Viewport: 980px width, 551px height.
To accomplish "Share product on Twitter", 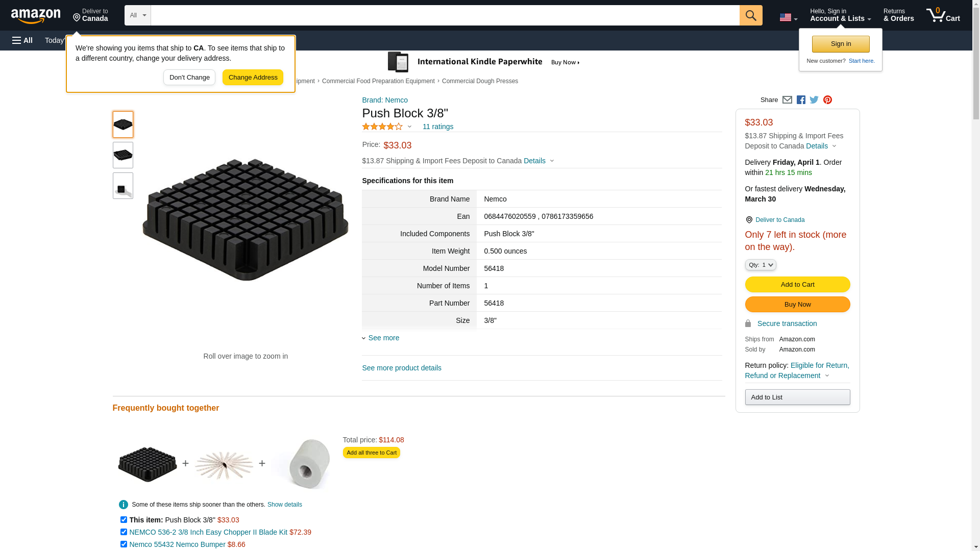I will pyautogui.click(x=814, y=100).
